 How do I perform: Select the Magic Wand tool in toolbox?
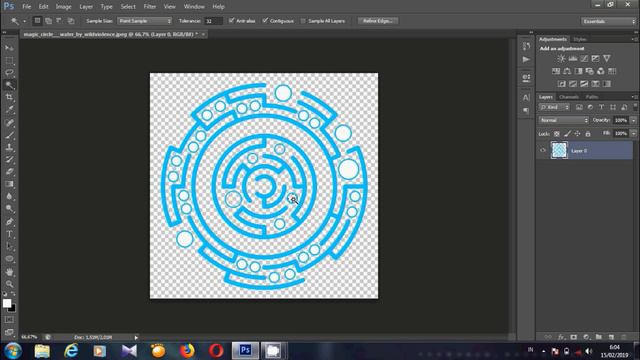click(x=9, y=85)
